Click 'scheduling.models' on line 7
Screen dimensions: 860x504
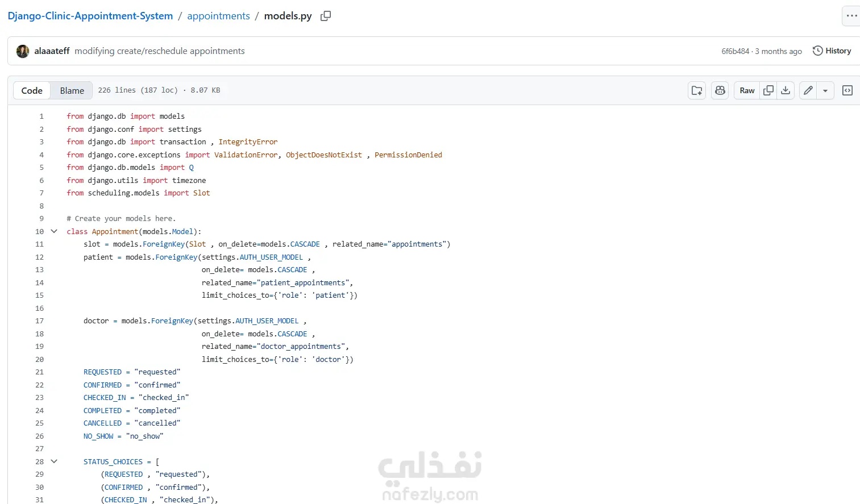pyautogui.click(x=123, y=193)
